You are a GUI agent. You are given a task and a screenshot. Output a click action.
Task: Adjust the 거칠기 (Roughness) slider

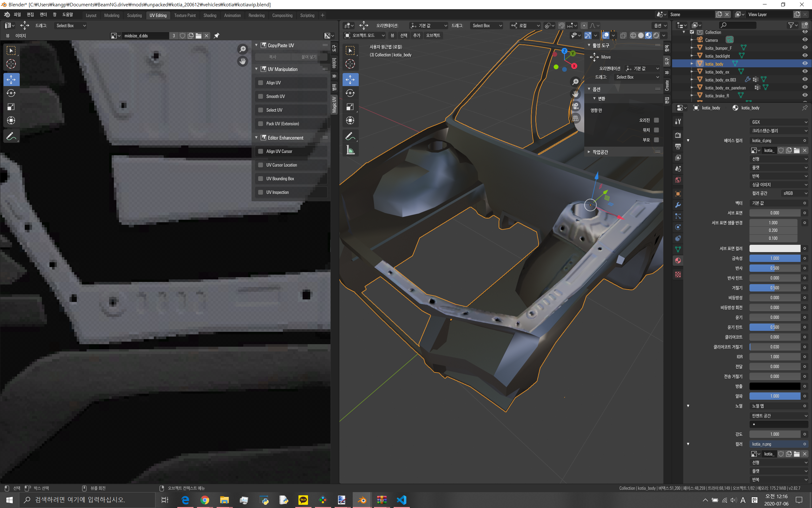[775, 288]
